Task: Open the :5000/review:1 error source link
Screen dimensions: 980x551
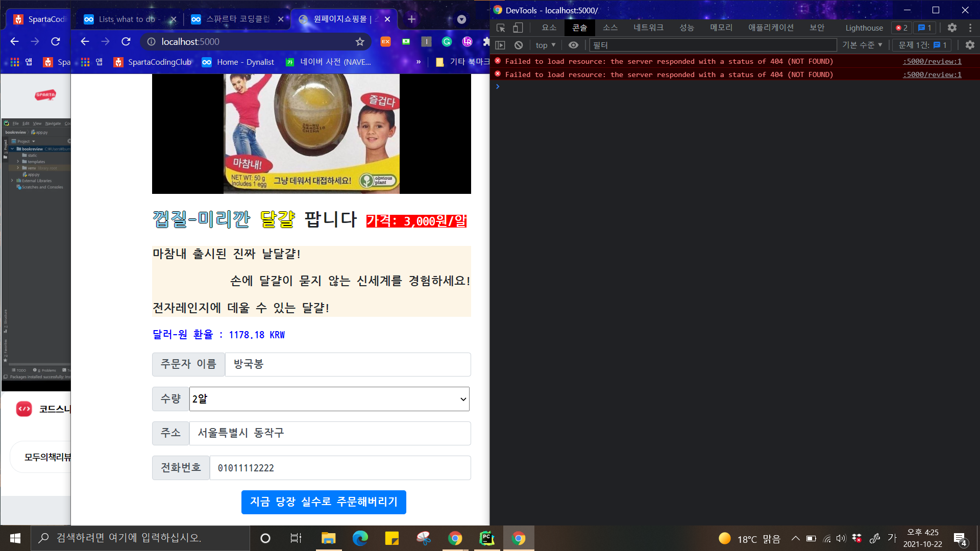Action: tap(932, 62)
